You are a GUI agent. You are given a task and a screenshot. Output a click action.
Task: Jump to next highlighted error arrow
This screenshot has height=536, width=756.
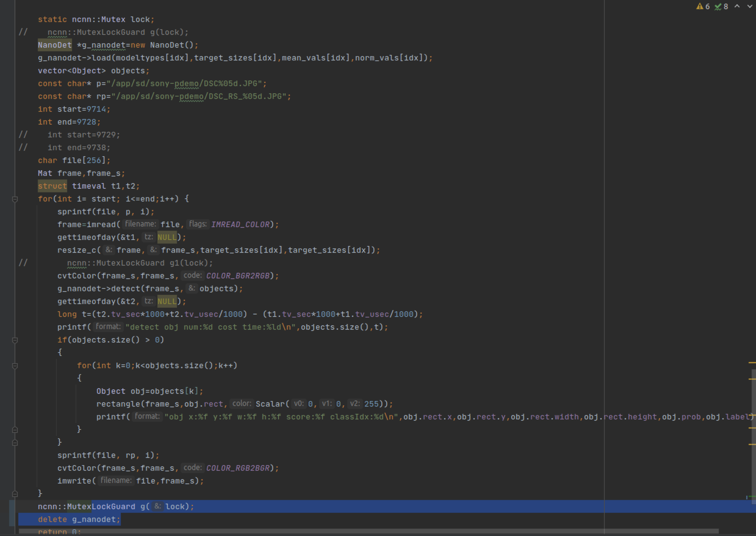pyautogui.click(x=750, y=6)
